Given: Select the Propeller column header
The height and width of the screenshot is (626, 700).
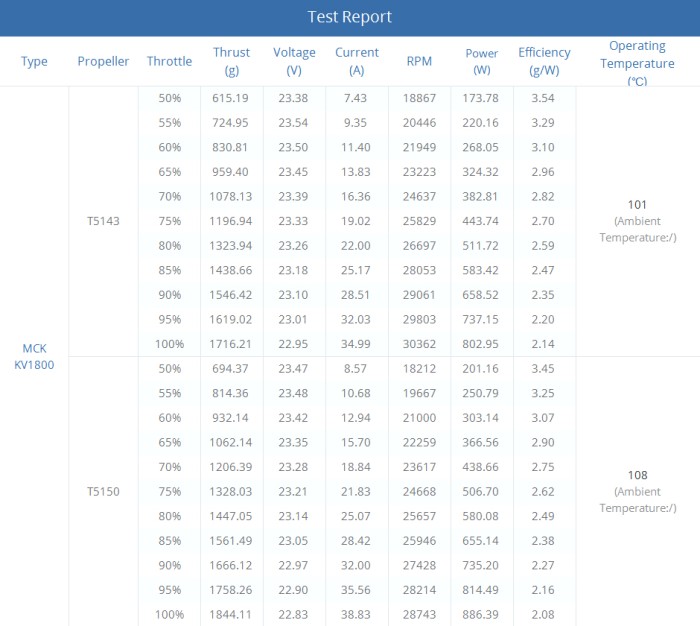Looking at the screenshot, I should pyautogui.click(x=103, y=61).
